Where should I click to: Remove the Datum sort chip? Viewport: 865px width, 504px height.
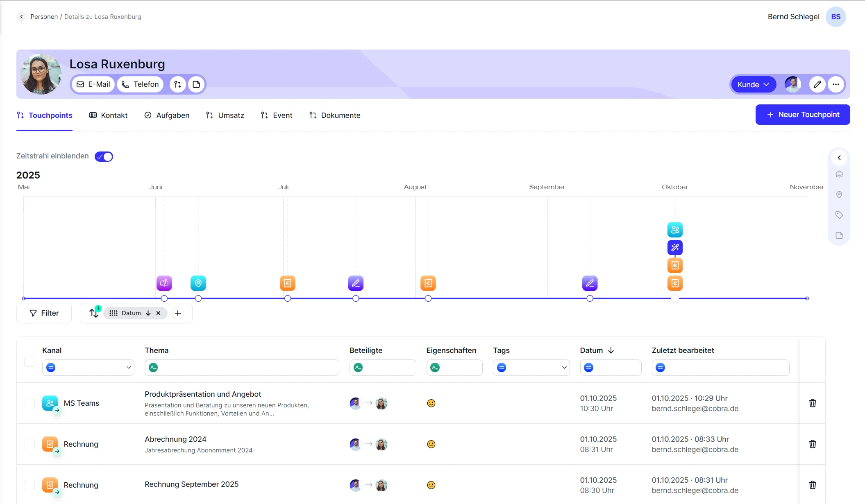(159, 313)
